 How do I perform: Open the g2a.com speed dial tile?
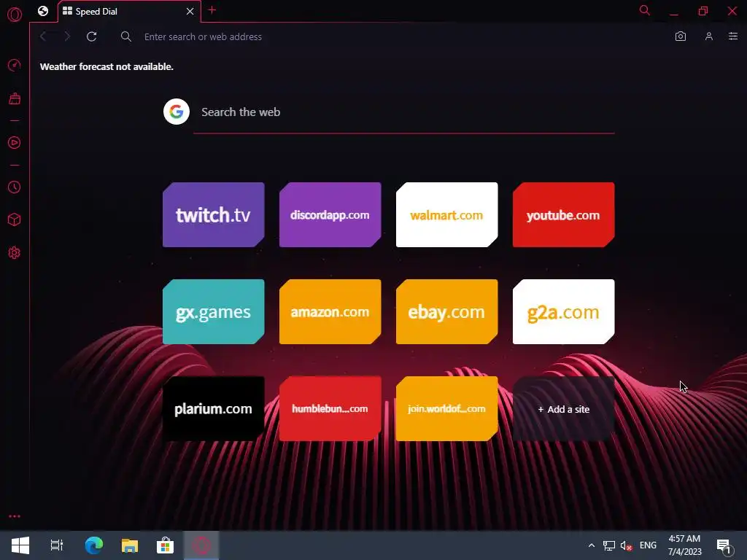564,312
